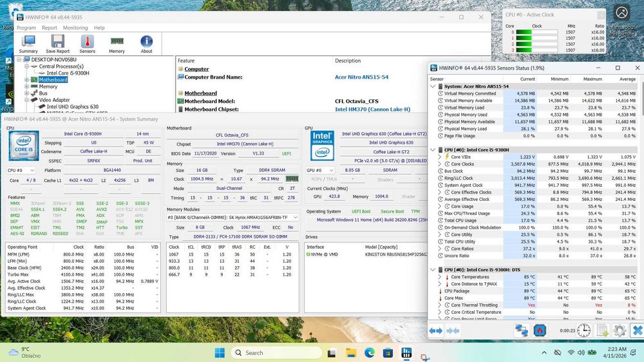
Task: Collapse Central Processor(s) tree node
Action: (x=26, y=66)
